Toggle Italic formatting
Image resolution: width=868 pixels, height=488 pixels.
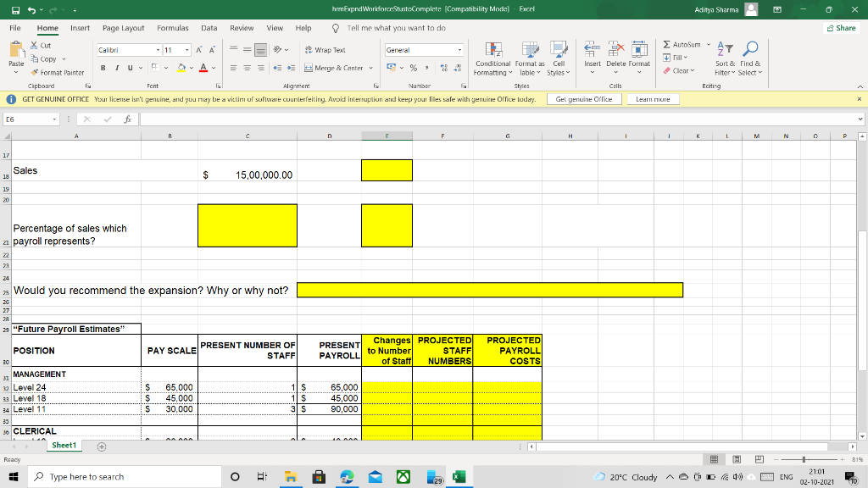[117, 68]
